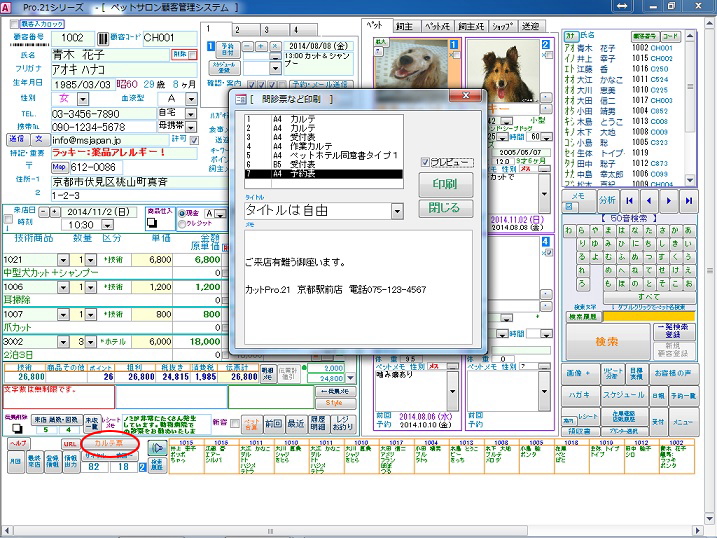Toggle the 新客 checkbox

tap(235, 423)
